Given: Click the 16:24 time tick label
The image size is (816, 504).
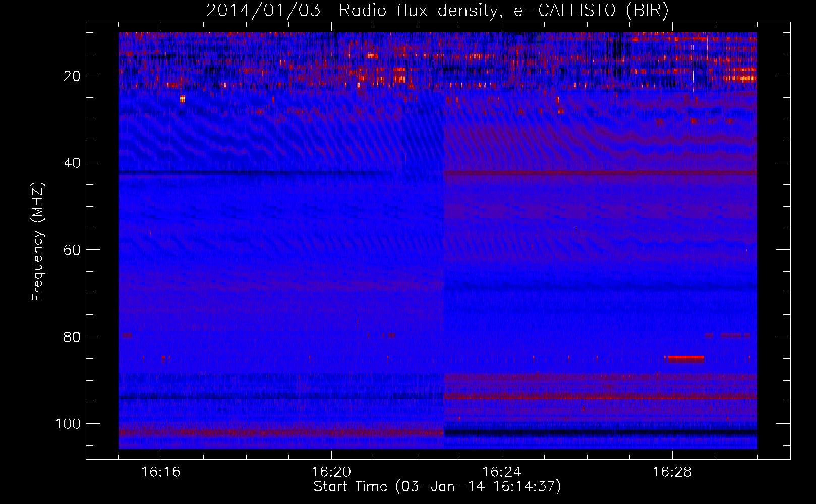Looking at the screenshot, I should click(502, 472).
